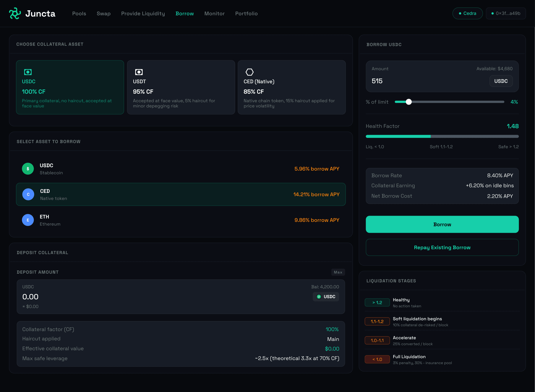Open the 0x3f...a49b wallet menu

click(506, 13)
